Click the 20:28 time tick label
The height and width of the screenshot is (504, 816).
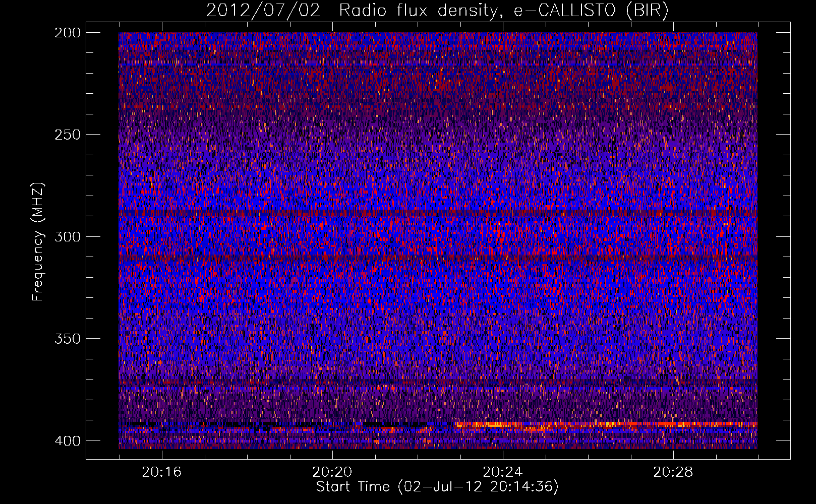(x=673, y=472)
